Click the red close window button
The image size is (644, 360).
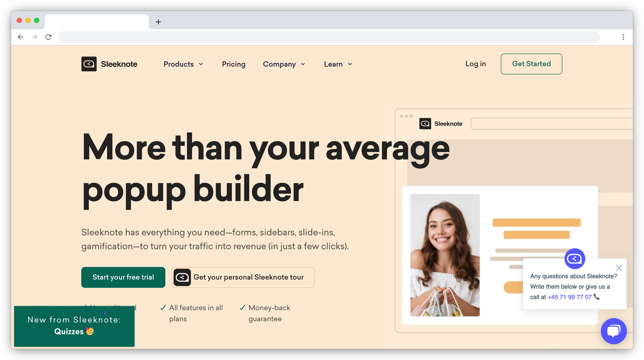tap(19, 20)
